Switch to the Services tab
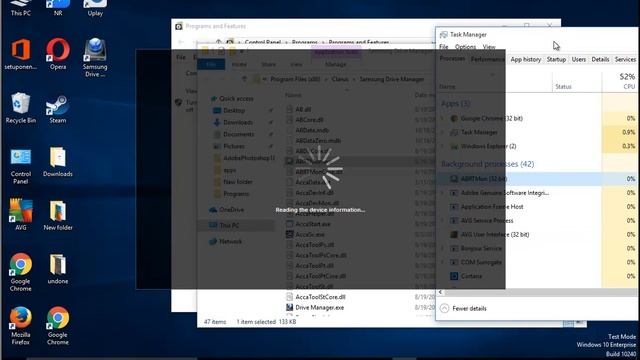The width and height of the screenshot is (640, 360). [x=625, y=60]
